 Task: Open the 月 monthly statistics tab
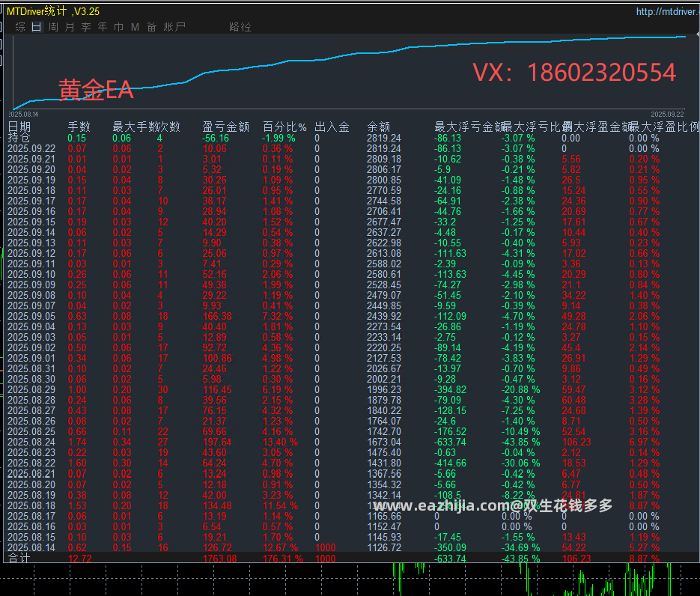coord(70,27)
